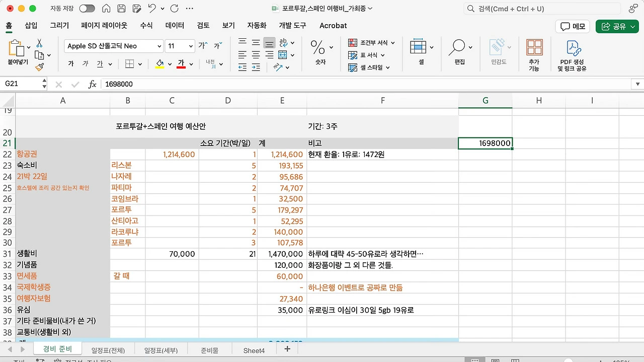
Task: Click the wrap text icon
Action: (283, 42)
